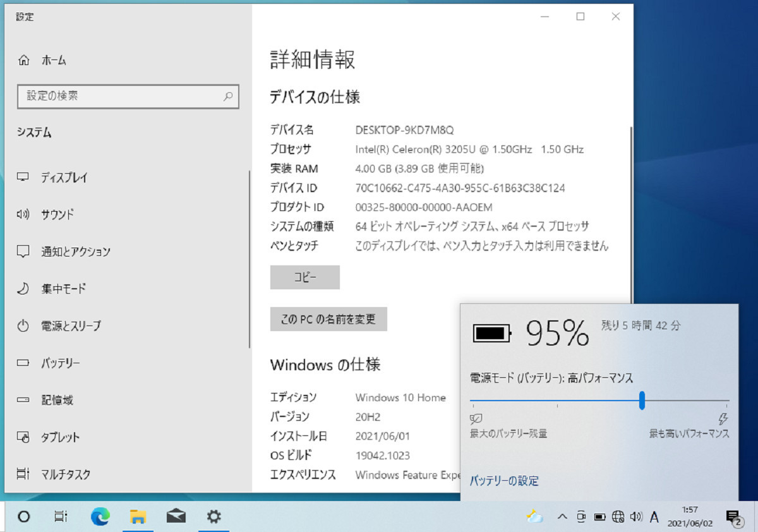This screenshot has width=758, height=532.
Task: Maximize the Settings window
Action: [581, 17]
